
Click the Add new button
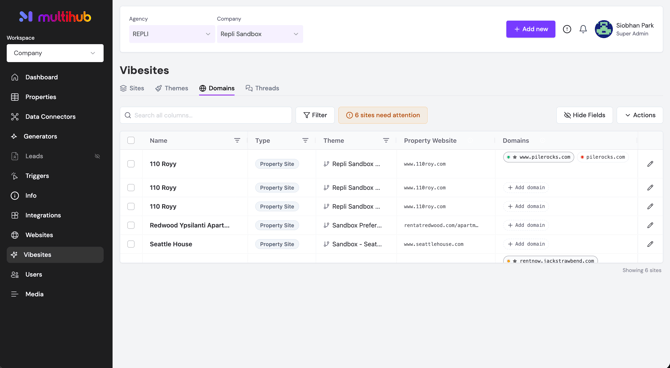[x=531, y=29]
